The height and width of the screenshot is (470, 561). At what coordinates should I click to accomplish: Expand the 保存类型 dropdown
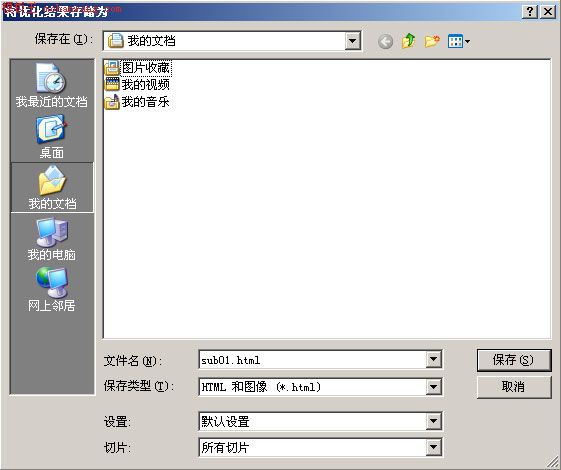(433, 387)
